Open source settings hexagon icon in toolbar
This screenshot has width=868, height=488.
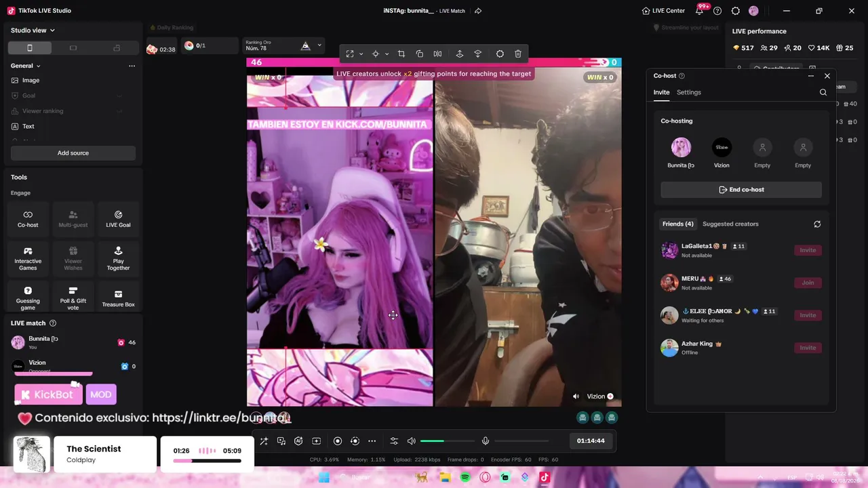500,54
